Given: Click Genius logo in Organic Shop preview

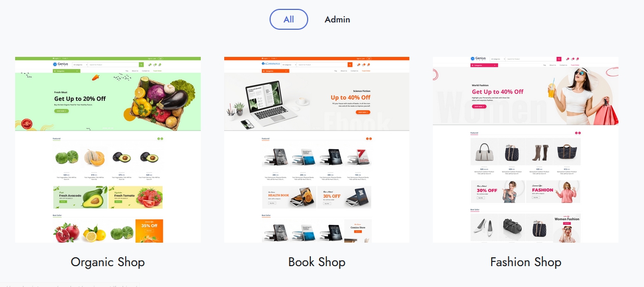Looking at the screenshot, I should pyautogui.click(x=60, y=64).
